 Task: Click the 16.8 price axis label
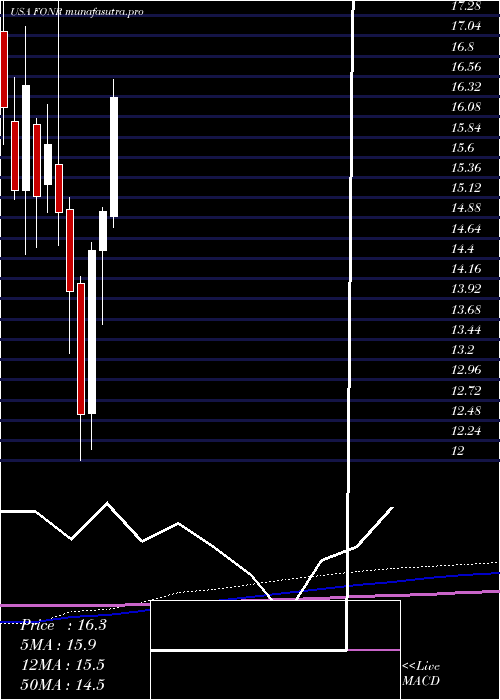[463, 46]
